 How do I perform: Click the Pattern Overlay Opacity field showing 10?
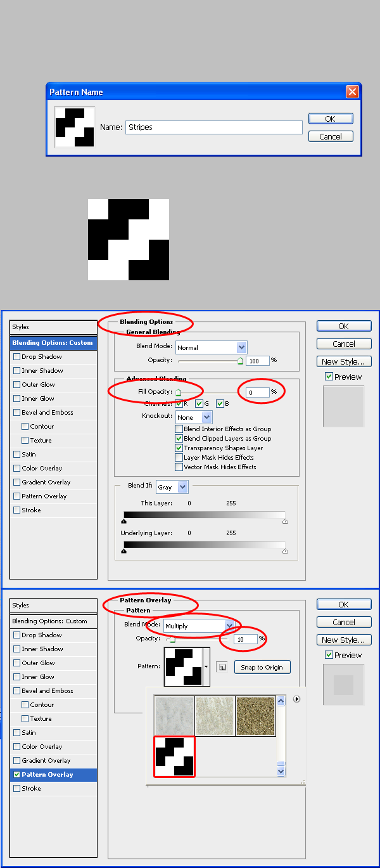[x=245, y=639]
